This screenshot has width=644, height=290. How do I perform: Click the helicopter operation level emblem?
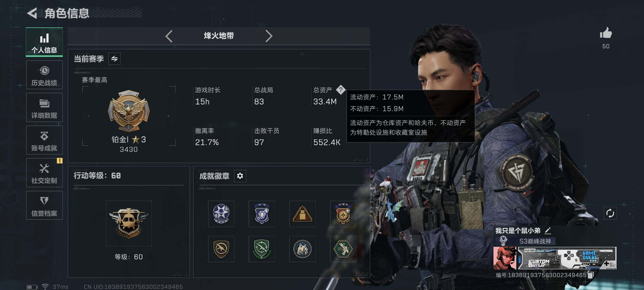129,223
